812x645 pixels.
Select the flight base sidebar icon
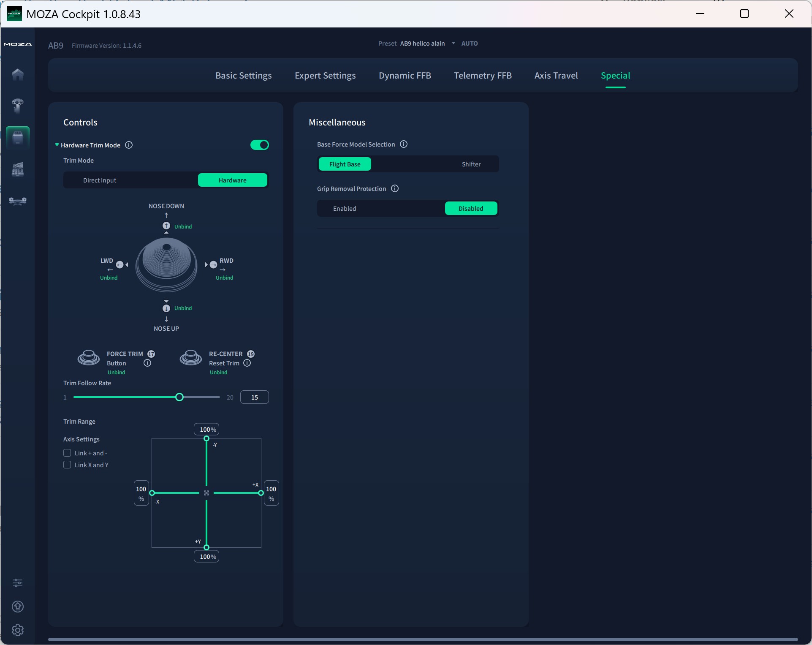click(18, 138)
